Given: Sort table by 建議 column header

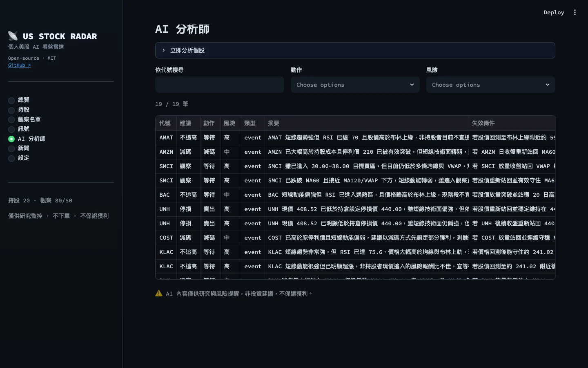Looking at the screenshot, I should click(x=188, y=123).
